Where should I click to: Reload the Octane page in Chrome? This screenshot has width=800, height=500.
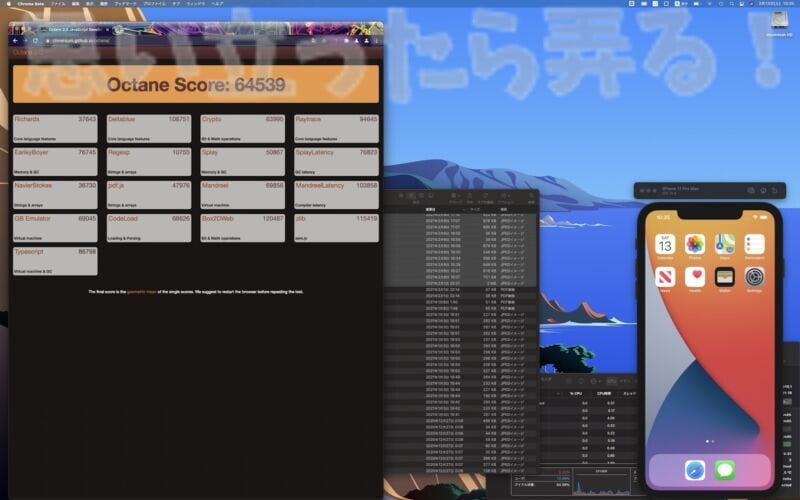click(35, 41)
